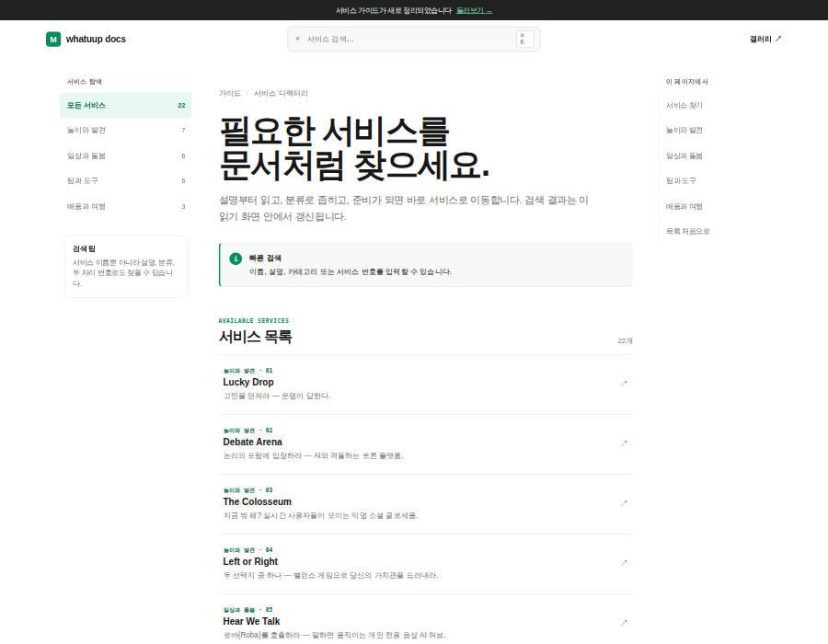Click the 서비스 탐색 sidebar heading
This screenshot has width=828, height=644.
pos(84,82)
